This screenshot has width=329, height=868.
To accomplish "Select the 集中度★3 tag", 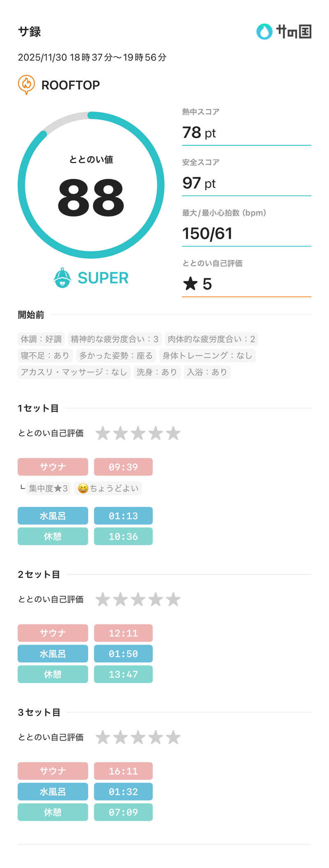I will (x=48, y=488).
